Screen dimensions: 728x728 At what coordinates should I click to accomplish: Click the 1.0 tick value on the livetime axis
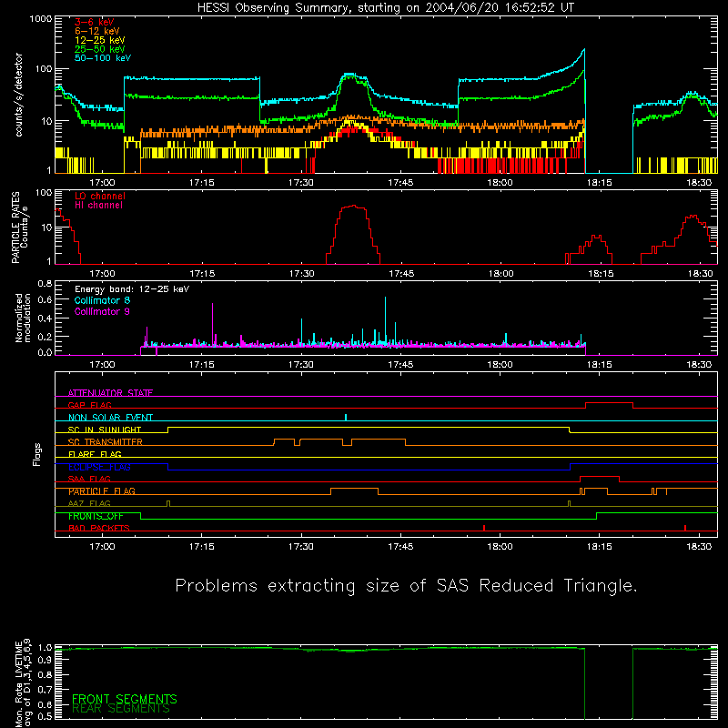coord(45,648)
